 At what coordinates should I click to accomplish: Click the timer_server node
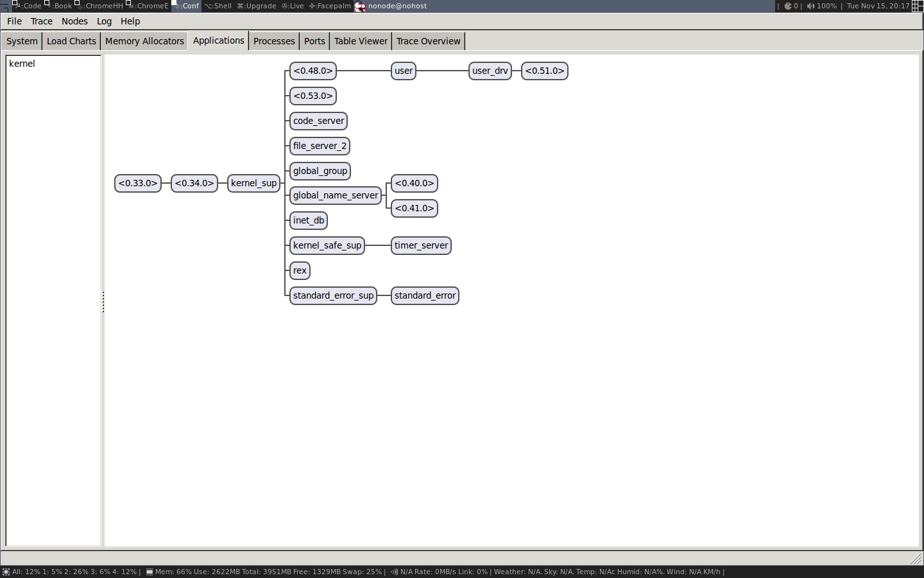[x=422, y=245]
